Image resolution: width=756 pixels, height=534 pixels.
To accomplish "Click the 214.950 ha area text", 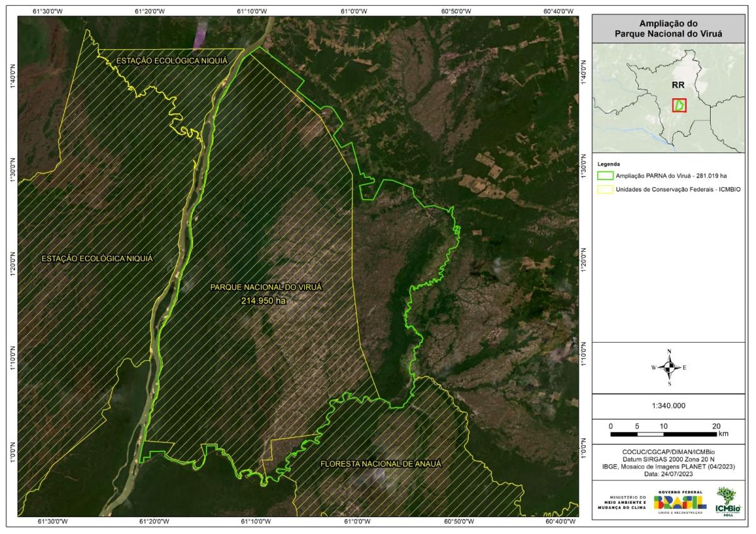I will point(263,301).
